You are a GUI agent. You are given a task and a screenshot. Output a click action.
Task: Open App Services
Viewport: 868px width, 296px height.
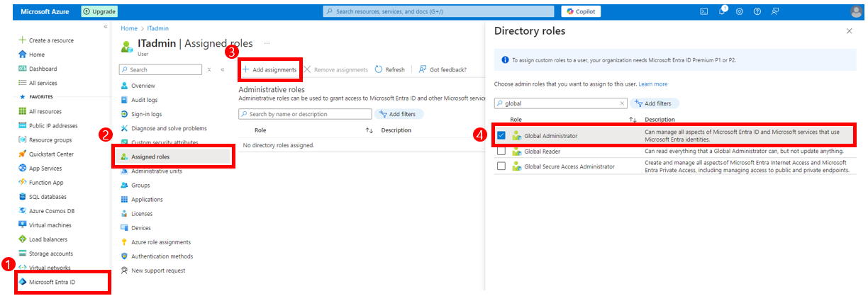point(45,168)
